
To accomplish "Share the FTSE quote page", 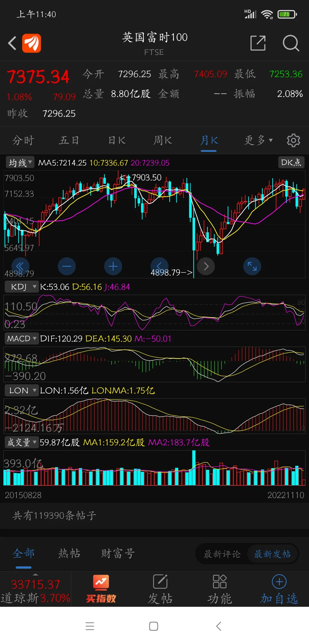I will coord(258,43).
